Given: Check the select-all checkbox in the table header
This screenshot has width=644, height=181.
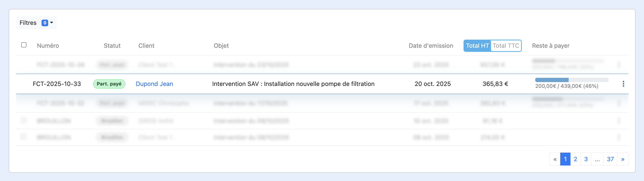Looking at the screenshot, I should [x=24, y=44].
